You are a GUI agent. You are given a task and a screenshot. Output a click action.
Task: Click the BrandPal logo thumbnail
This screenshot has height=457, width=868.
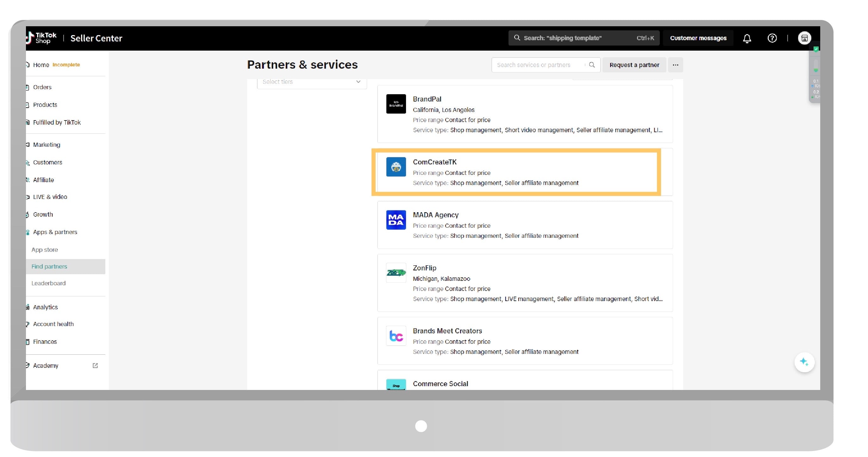coord(396,104)
